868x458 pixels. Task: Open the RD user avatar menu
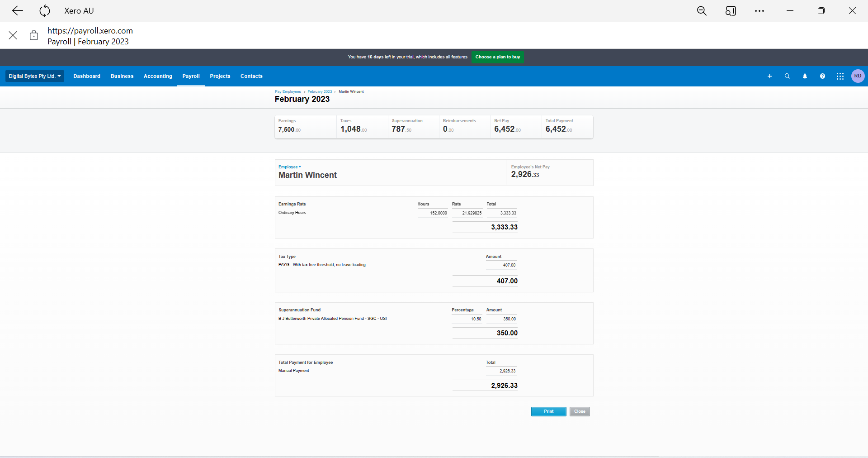(858, 76)
